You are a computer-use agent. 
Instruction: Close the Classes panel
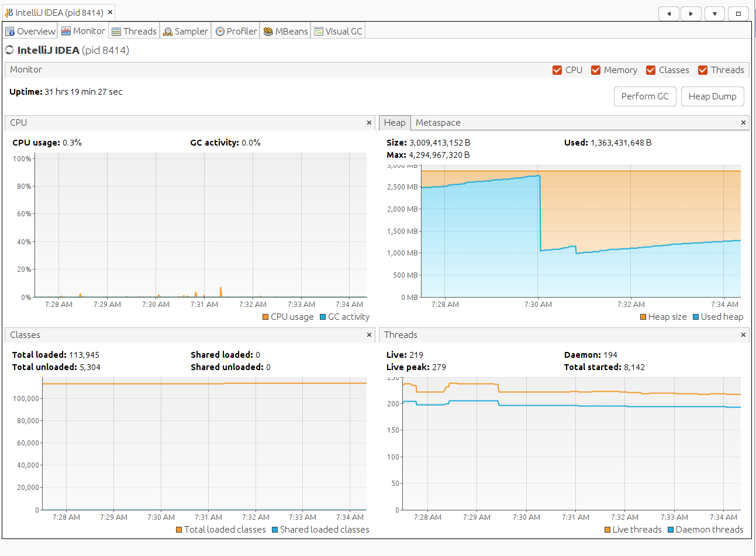click(369, 335)
